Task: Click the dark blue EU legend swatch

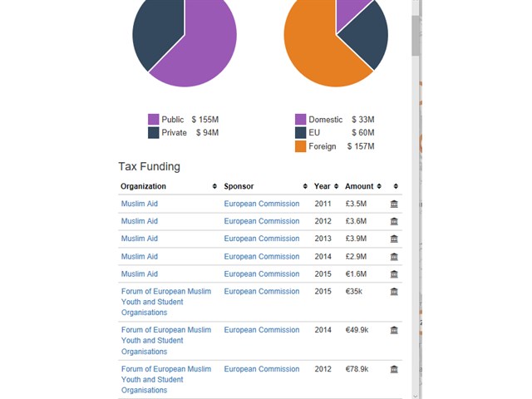Action: click(x=300, y=133)
